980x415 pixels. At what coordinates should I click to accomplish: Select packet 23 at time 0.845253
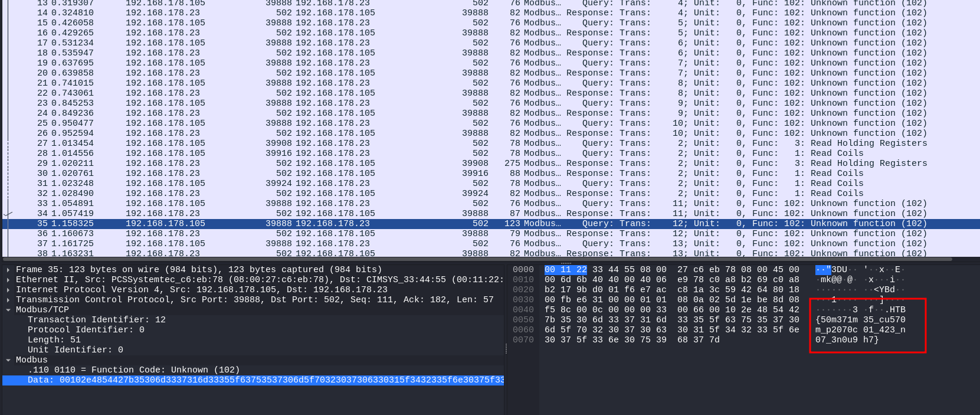click(x=490, y=103)
